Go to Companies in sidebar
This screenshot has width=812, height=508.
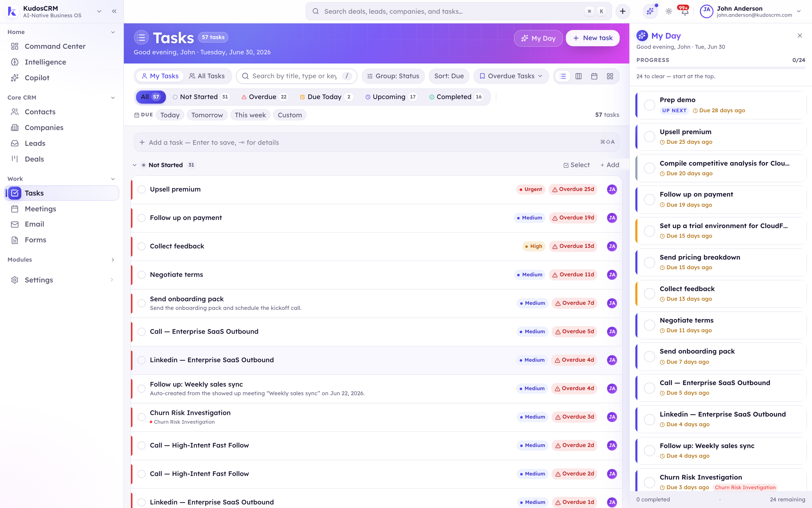pos(62,128)
